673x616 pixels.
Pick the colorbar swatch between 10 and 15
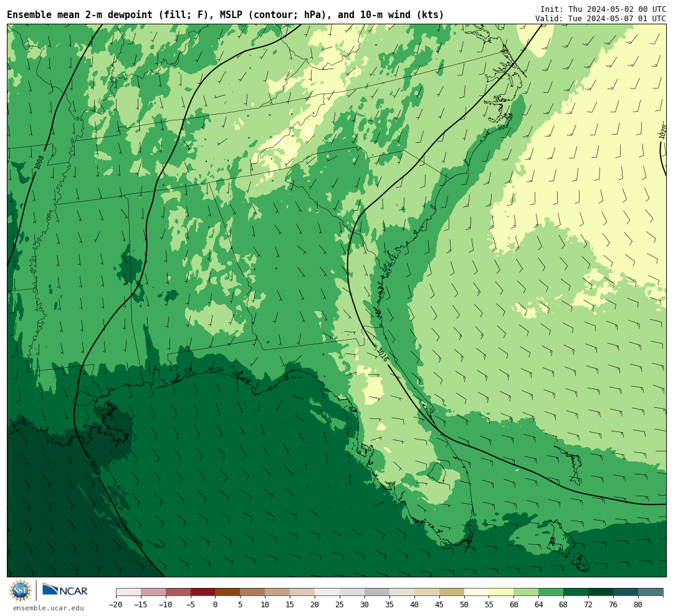pos(278,592)
